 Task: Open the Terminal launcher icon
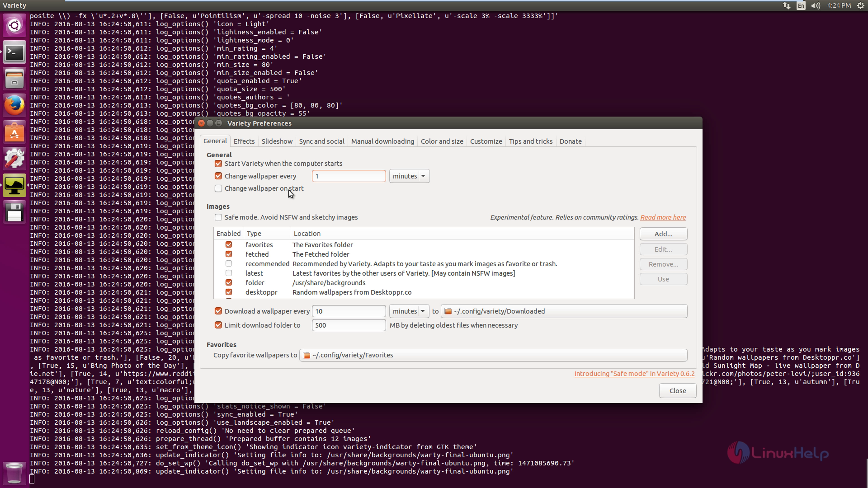[14, 53]
